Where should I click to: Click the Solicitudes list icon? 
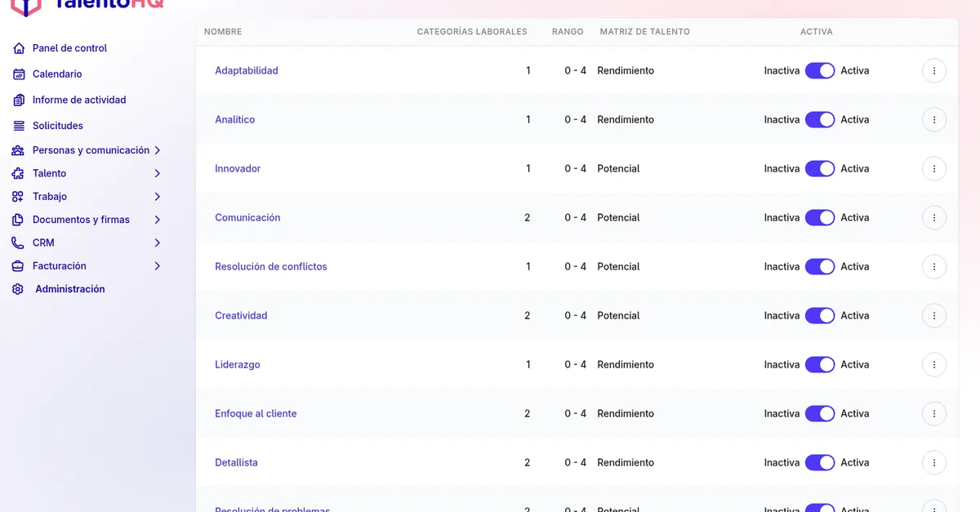coord(19,126)
